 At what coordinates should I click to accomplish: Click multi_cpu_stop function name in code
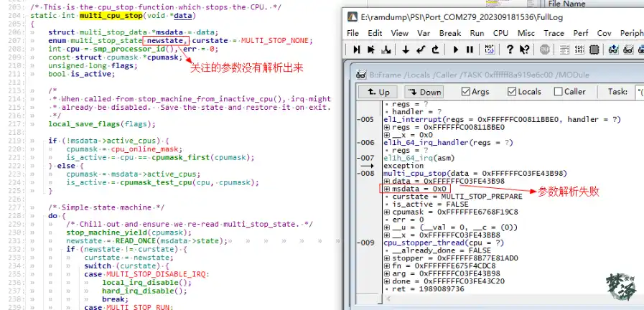[111, 16]
